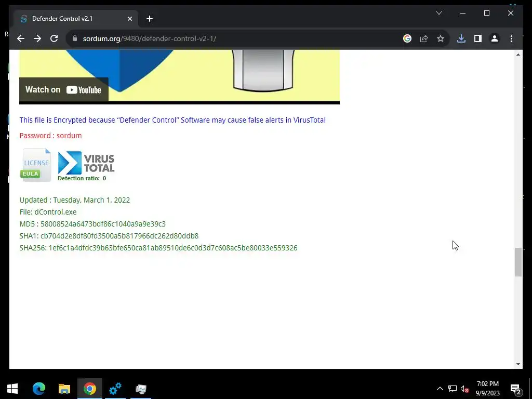The width and height of the screenshot is (532, 399).
Task: Select the Defender Control v2.1 tab
Action: coord(76,19)
